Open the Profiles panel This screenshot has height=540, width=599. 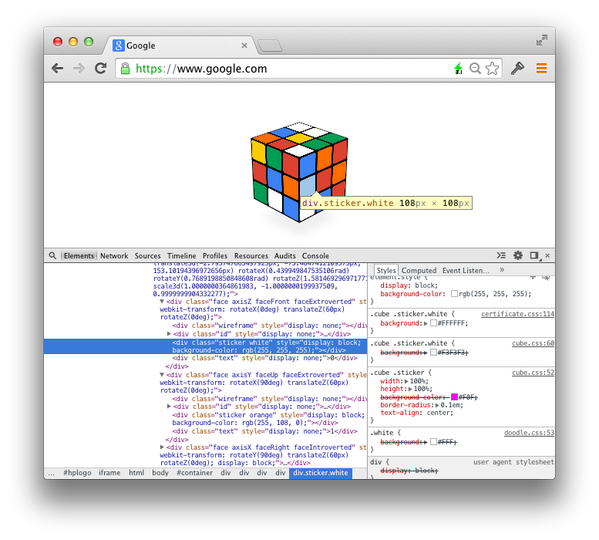pyautogui.click(x=215, y=256)
